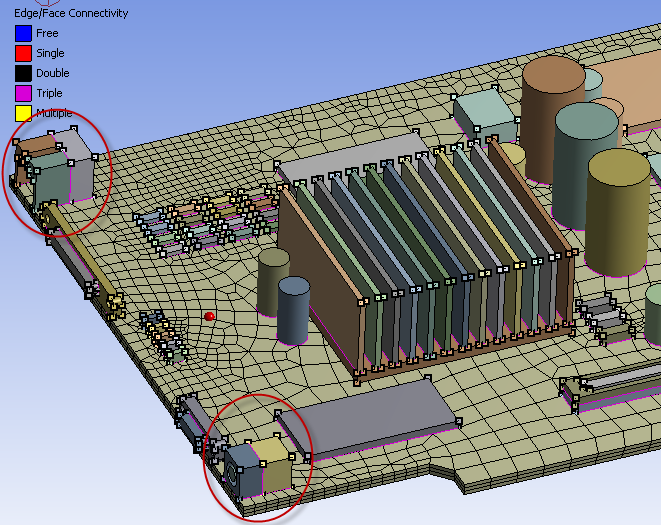Pick the magenta Triple legend swatch
The width and height of the screenshot is (661, 525).
pyautogui.click(x=23, y=93)
